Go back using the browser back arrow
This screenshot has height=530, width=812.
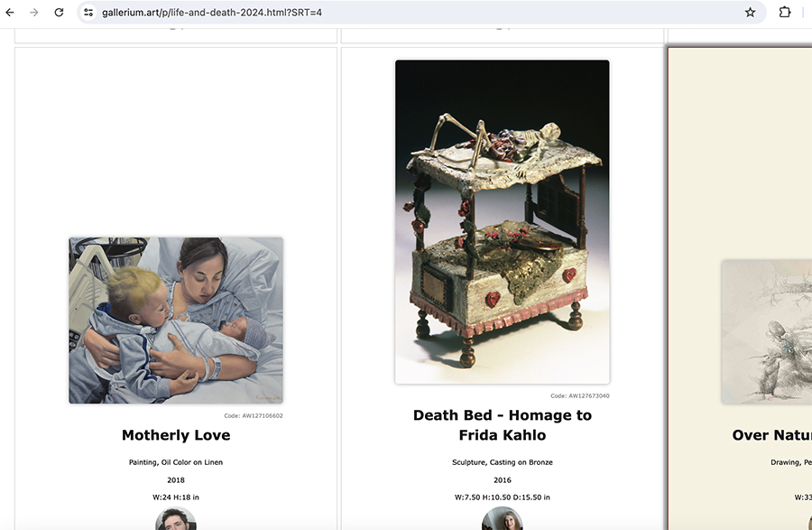[x=10, y=13]
